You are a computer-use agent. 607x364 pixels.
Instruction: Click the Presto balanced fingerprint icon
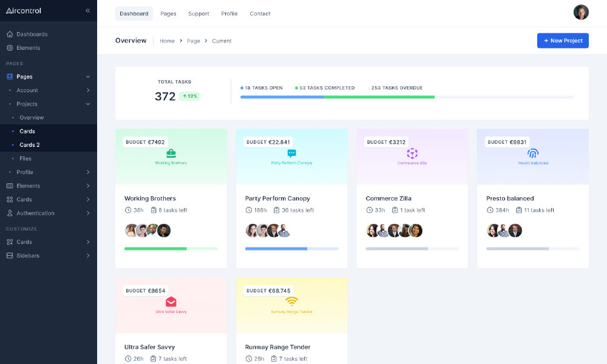(x=533, y=153)
